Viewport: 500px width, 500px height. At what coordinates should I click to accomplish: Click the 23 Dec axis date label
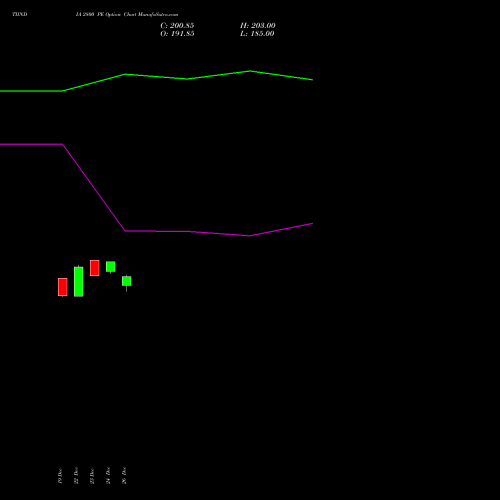[92, 476]
